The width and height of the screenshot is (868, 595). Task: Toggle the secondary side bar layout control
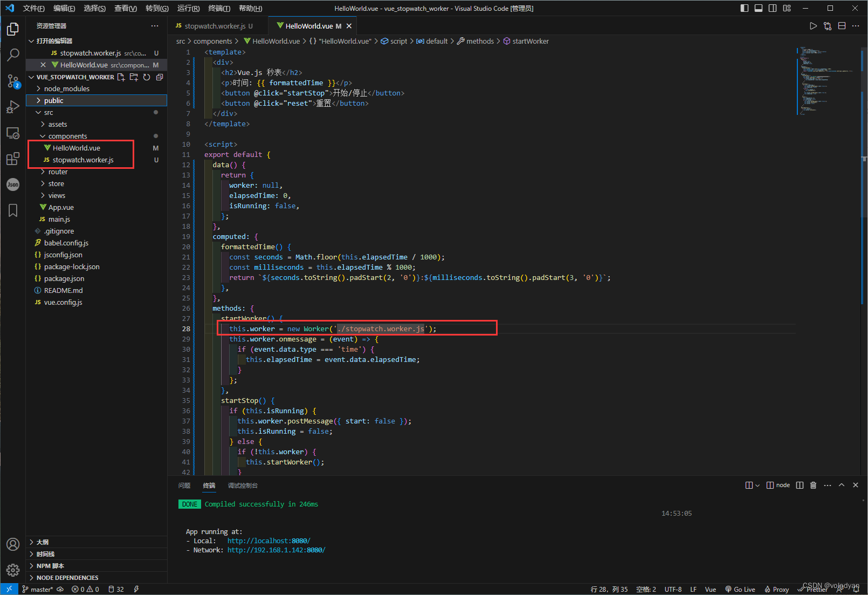tap(773, 8)
